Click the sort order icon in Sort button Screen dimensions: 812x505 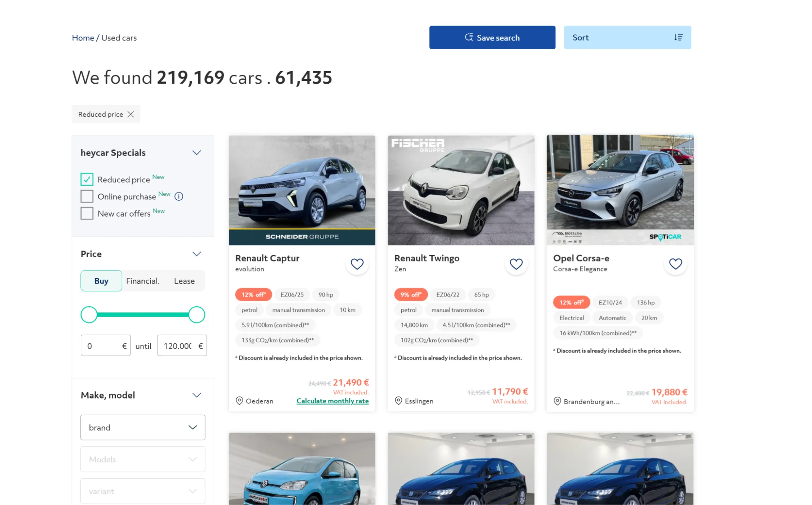[678, 37]
